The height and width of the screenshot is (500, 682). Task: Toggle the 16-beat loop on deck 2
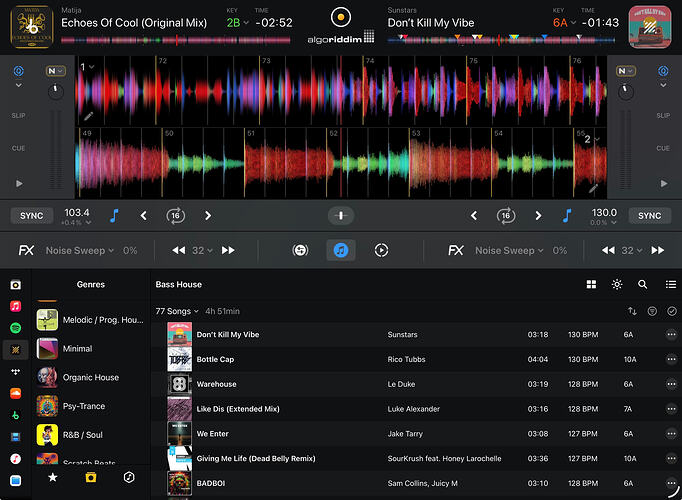(506, 216)
